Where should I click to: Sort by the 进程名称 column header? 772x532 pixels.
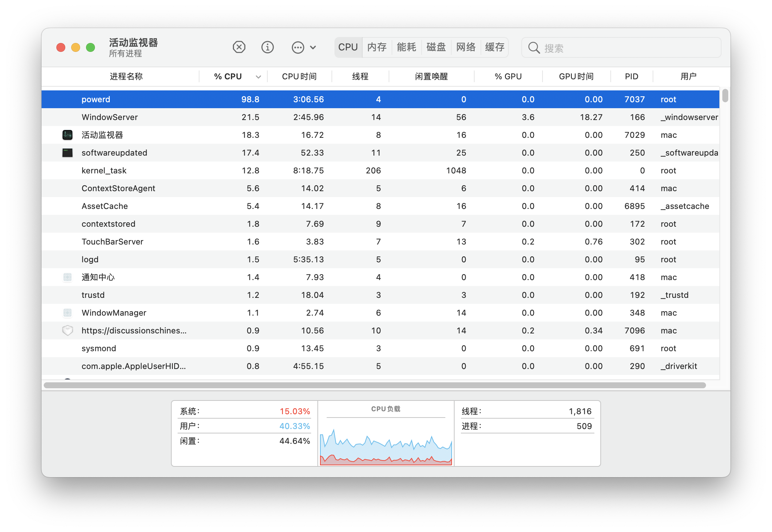point(126,77)
